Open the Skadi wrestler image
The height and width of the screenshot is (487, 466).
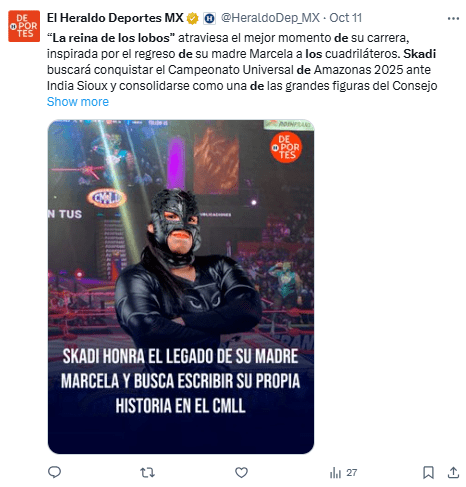181,287
